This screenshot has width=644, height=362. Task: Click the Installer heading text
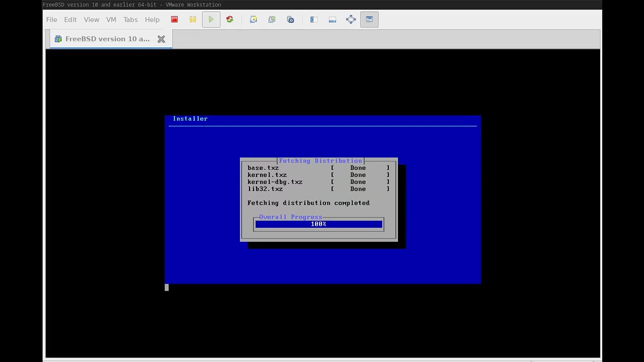pos(190,119)
